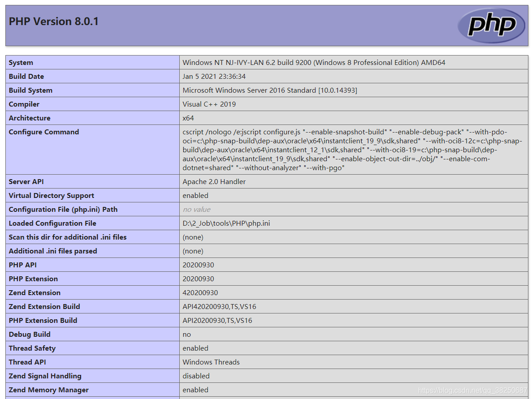
Task: Click the Architecture x64 value
Action: pyautogui.click(x=186, y=118)
